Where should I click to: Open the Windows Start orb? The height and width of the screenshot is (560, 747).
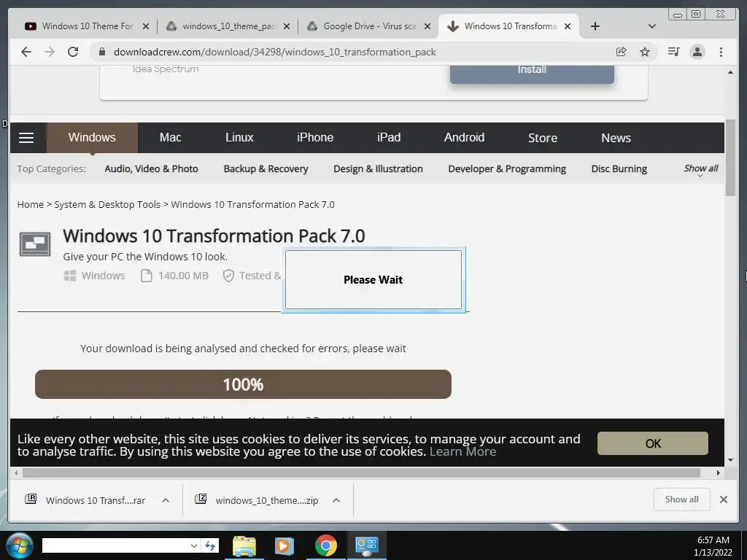point(20,545)
